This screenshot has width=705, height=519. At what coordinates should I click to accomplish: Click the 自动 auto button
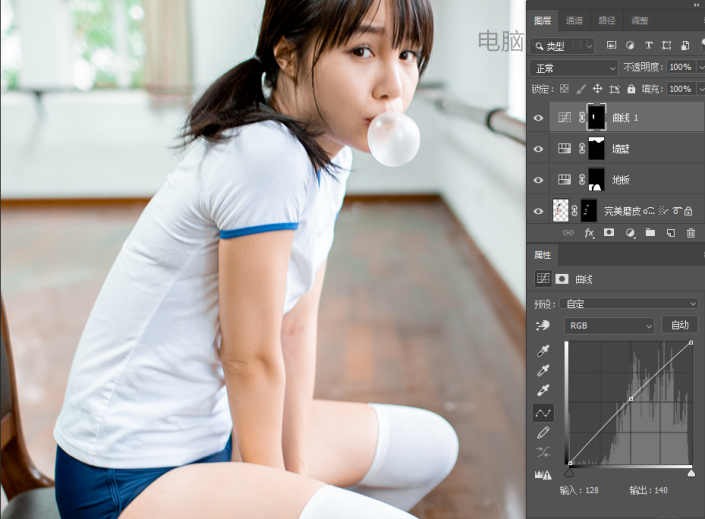(680, 326)
